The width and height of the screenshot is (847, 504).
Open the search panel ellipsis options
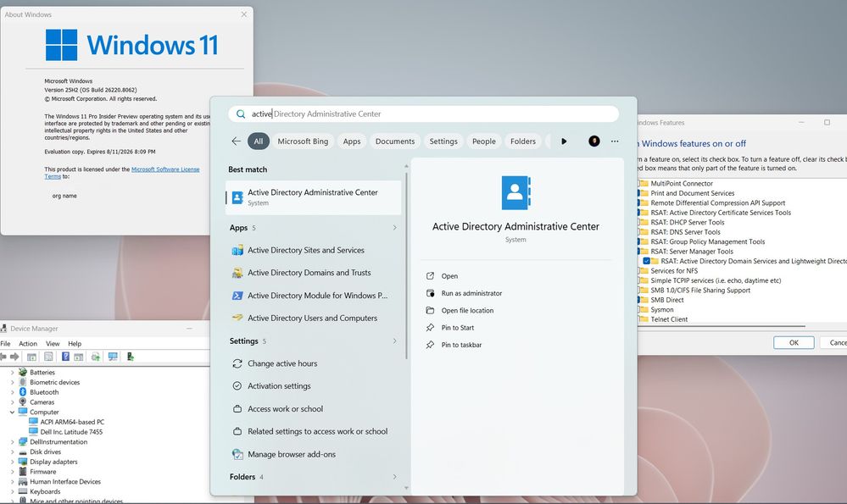click(615, 141)
